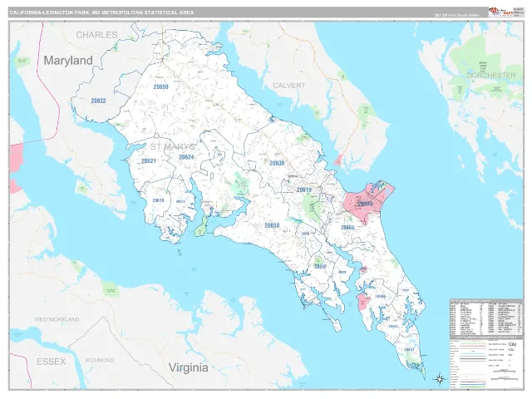Select ZIP code 20618 label
Image resolution: width=532 pixels, height=399 pixels.
coord(158,200)
